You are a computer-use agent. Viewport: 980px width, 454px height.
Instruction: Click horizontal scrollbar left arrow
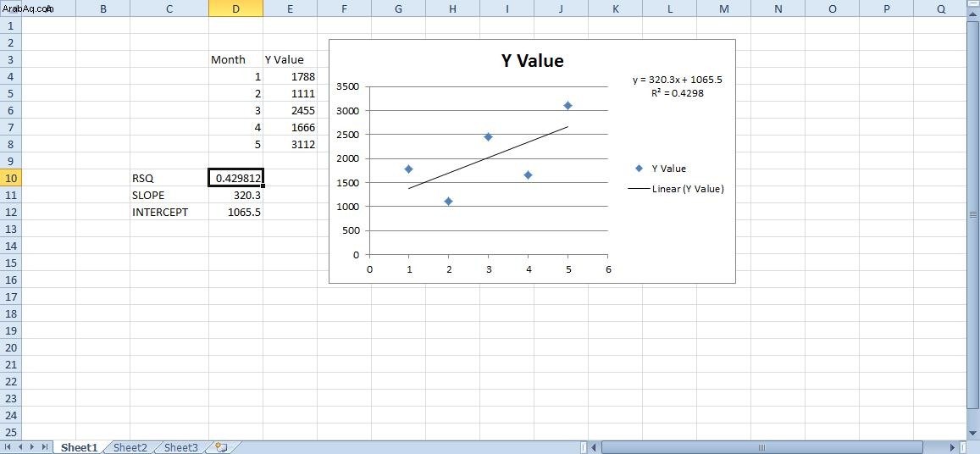point(595,447)
